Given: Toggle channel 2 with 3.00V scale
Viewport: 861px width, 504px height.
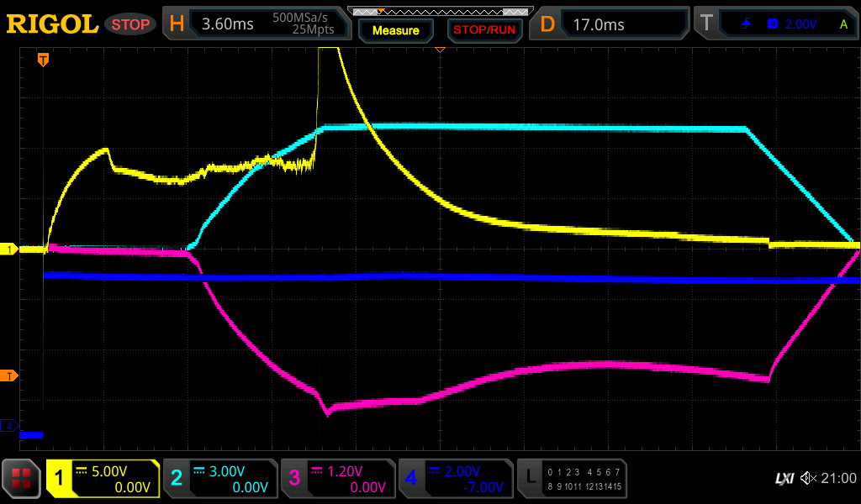Looking at the screenshot, I should [220, 479].
